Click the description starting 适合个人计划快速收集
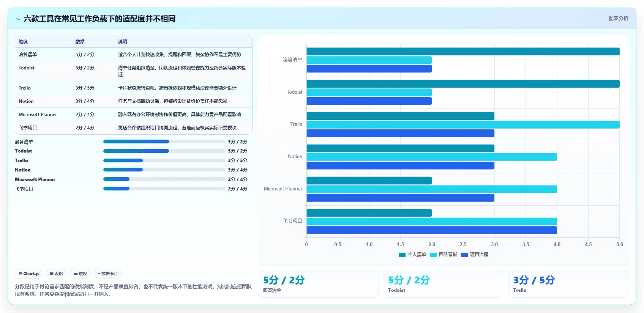644x313 pixels. pyautogui.click(x=180, y=55)
